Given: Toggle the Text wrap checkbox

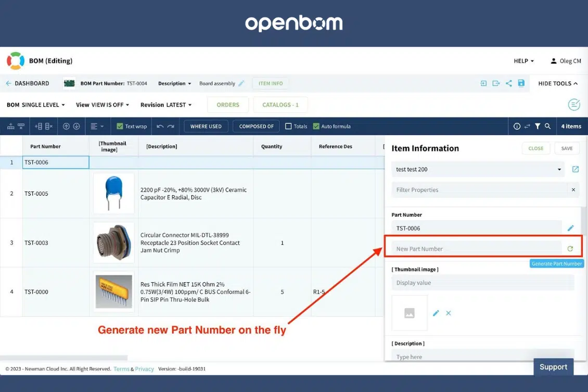Looking at the screenshot, I should (120, 127).
